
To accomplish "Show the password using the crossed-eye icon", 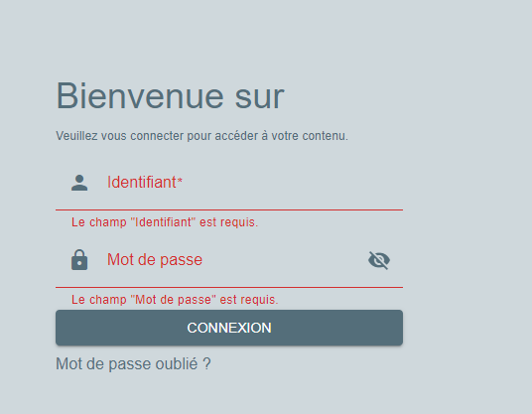I will pos(379,260).
